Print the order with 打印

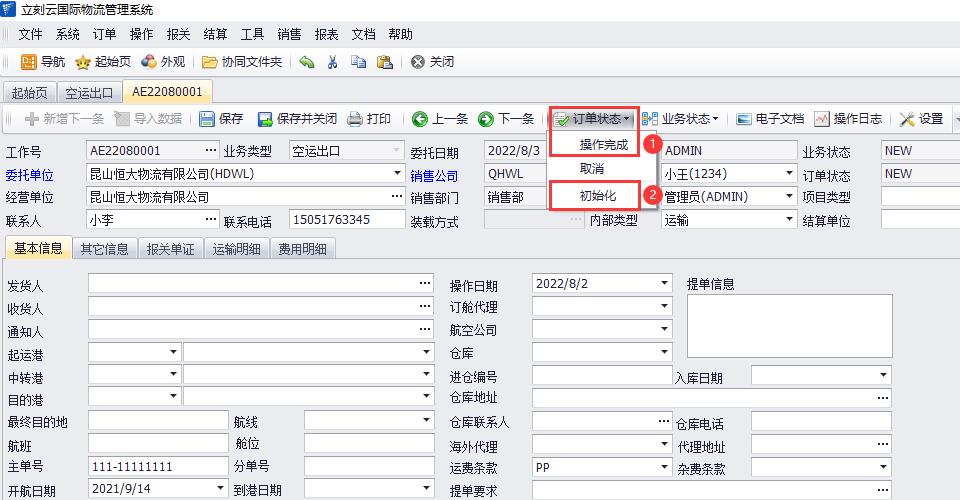369,119
